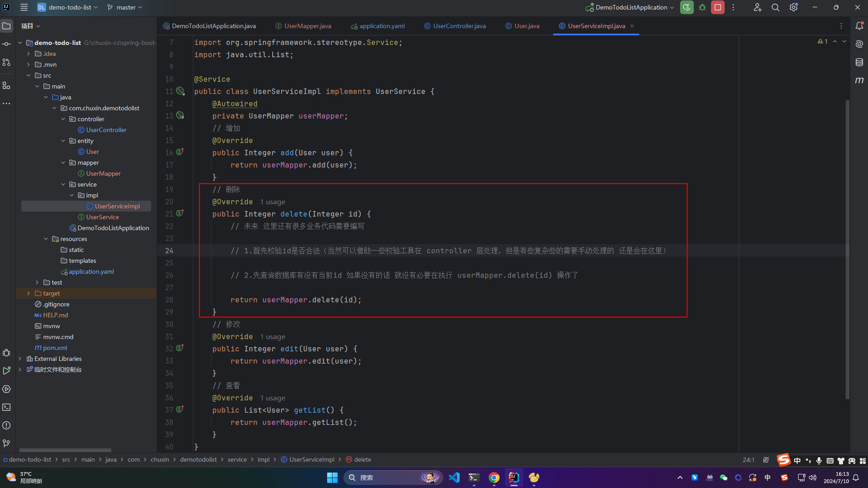Image resolution: width=868 pixels, height=488 pixels.
Task: Open the AI assistant spiral icon
Action: tap(859, 44)
